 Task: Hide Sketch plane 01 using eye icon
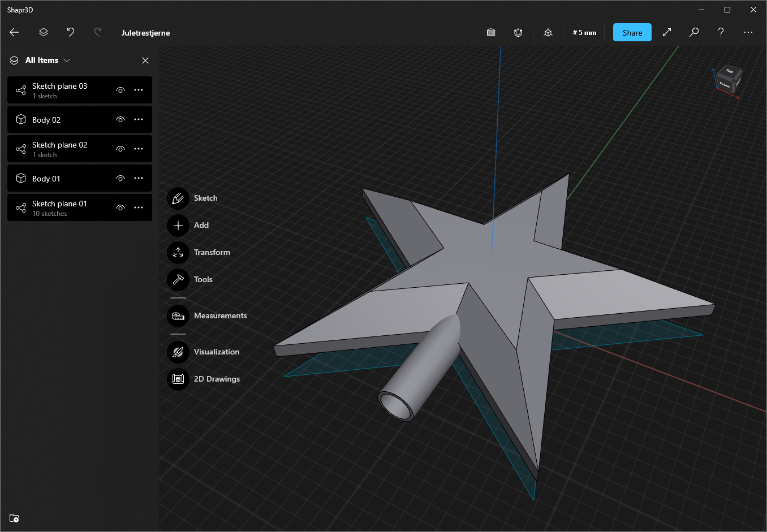coord(120,207)
